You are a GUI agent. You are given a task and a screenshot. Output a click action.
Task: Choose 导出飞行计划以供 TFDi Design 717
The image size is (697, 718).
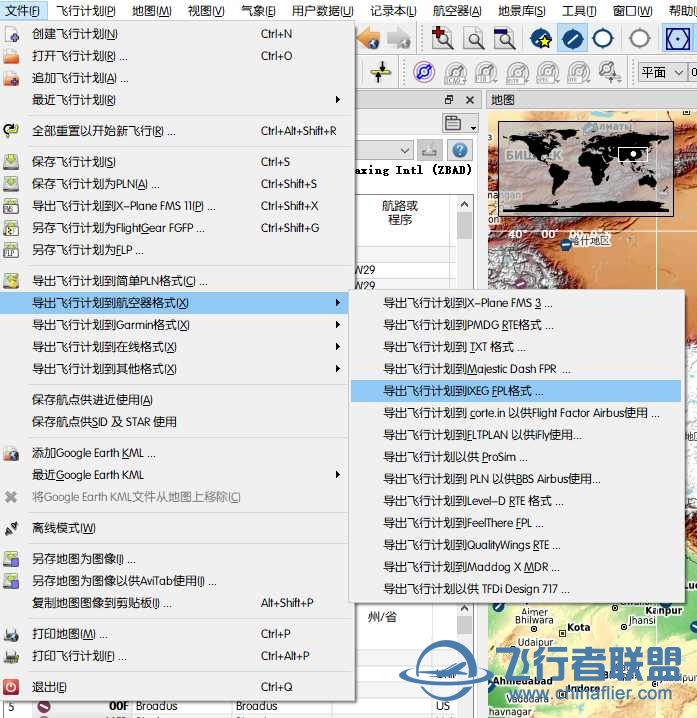pyautogui.click(x=516, y=589)
